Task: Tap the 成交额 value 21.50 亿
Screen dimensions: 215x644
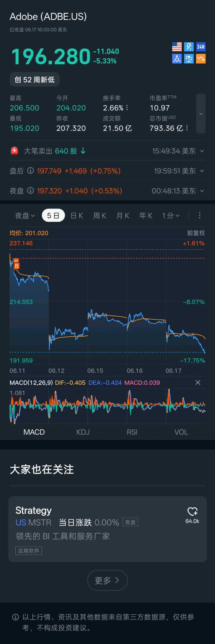Action: tap(117, 128)
